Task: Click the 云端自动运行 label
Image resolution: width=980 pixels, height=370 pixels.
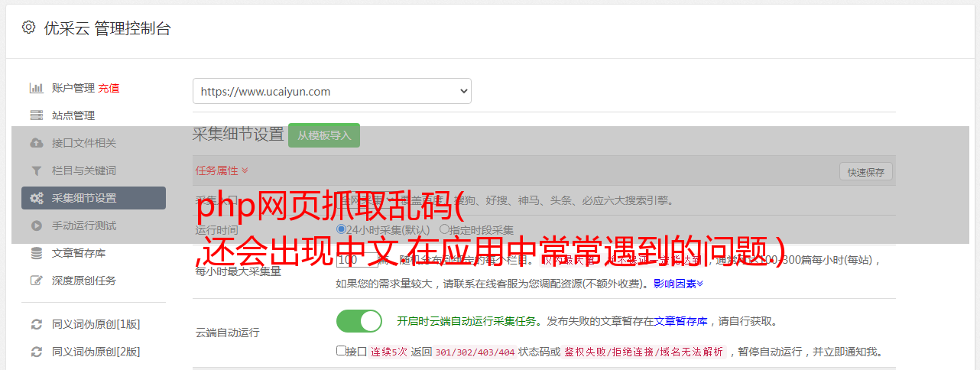Action: (227, 333)
